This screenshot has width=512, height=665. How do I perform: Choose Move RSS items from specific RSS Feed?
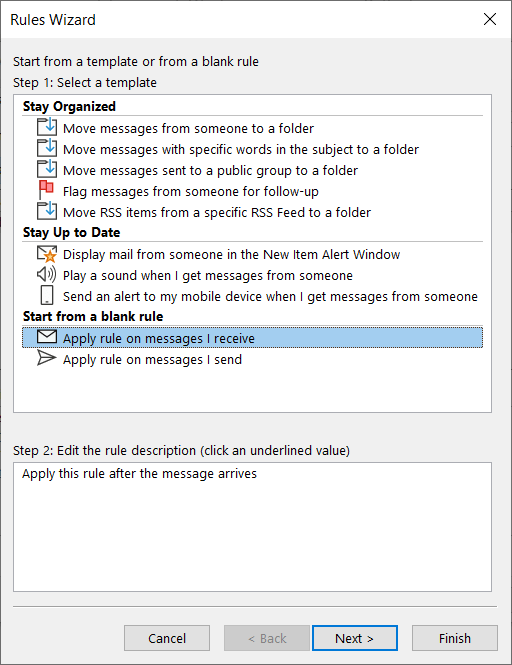[x=217, y=212]
